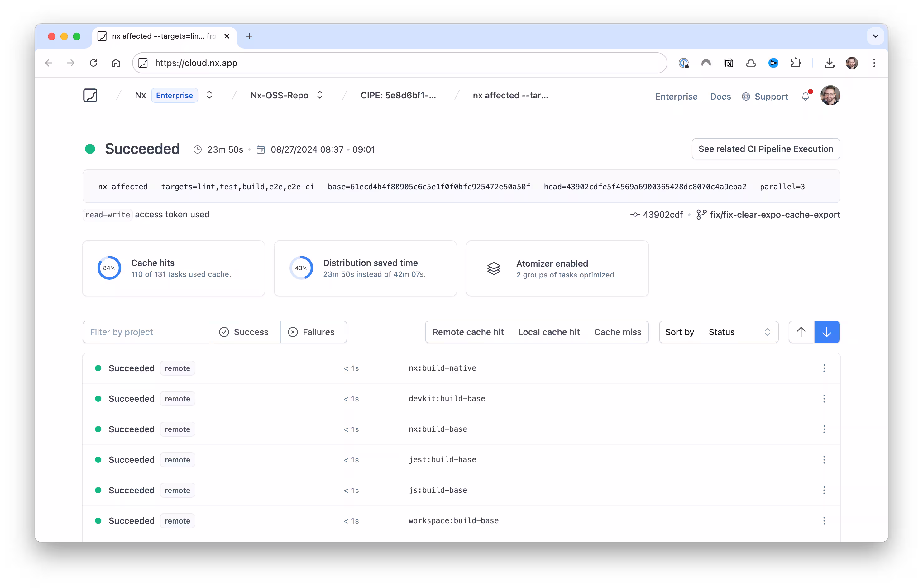Screen dimensions: 923x588
Task: Open the kebab menu on nx:build-native row
Action: [x=825, y=368]
